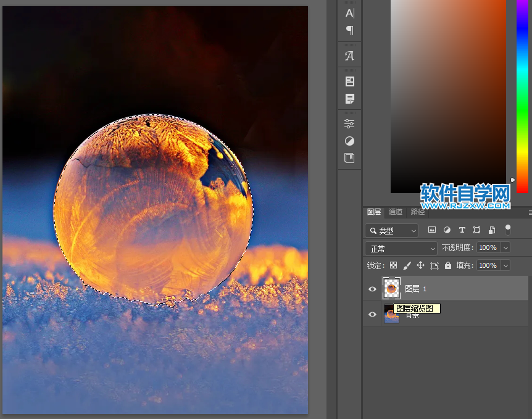Filter layers by type layers icon
This screenshot has width=532, height=419.
click(462, 230)
